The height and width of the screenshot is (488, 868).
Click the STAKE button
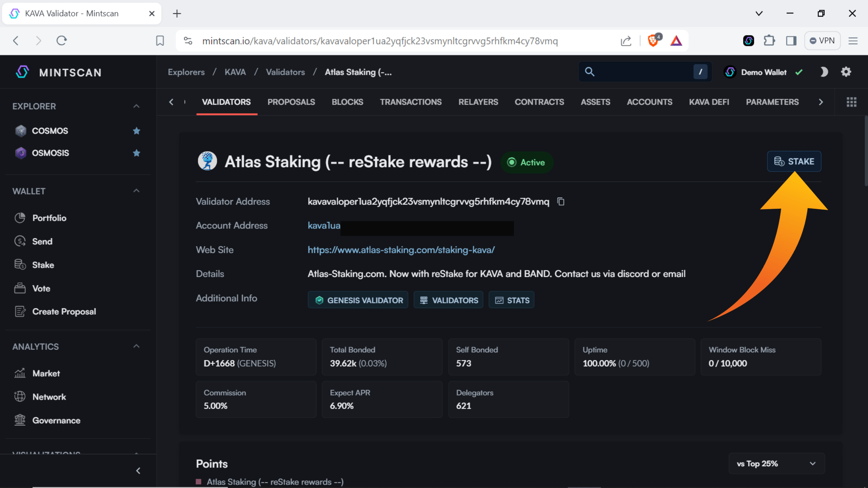(794, 162)
